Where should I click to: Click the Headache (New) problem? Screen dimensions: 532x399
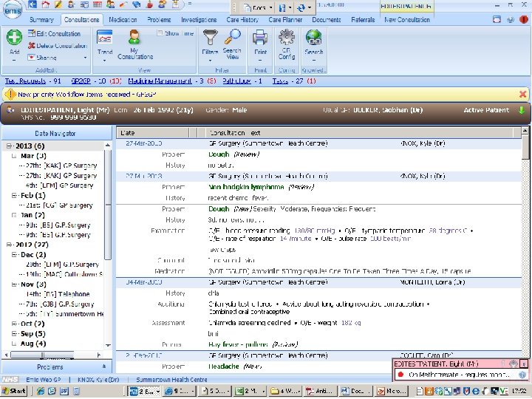[x=235, y=366]
